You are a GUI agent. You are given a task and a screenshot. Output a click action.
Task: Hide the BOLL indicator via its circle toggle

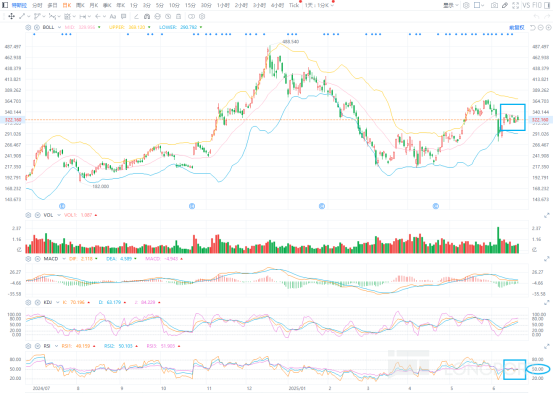[x=37, y=27]
